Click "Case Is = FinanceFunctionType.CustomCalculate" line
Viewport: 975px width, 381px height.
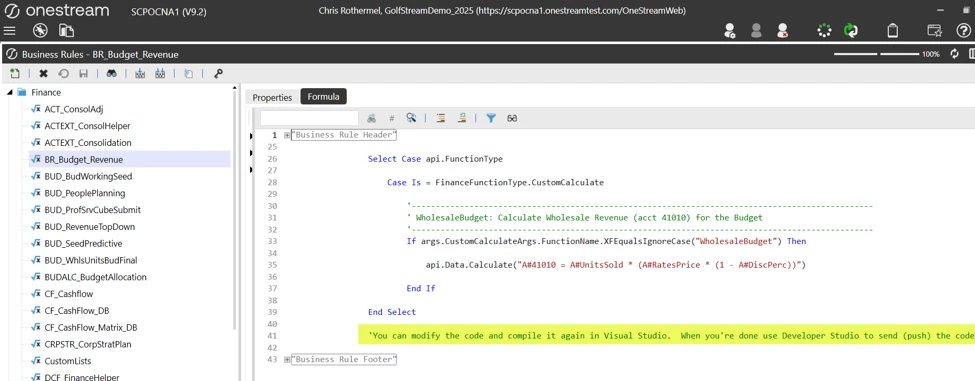click(495, 182)
